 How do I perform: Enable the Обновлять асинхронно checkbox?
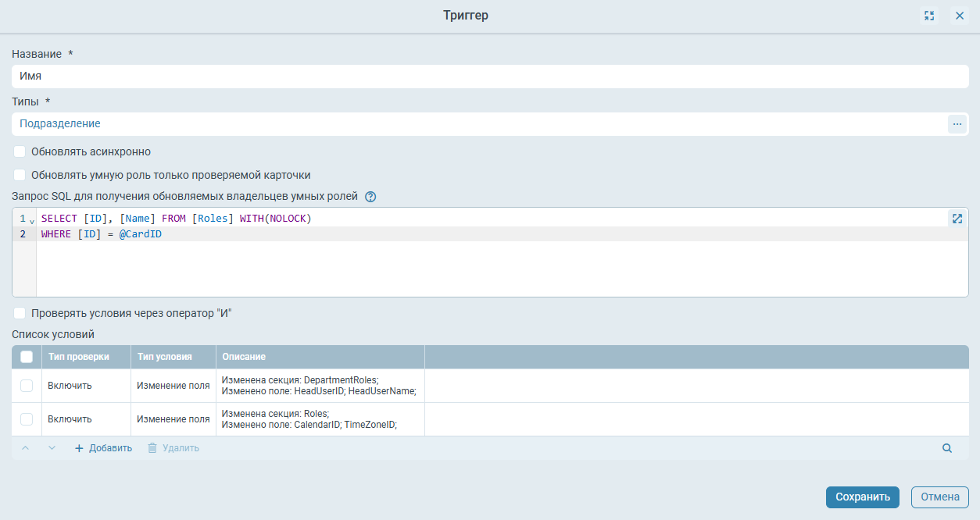coord(20,151)
